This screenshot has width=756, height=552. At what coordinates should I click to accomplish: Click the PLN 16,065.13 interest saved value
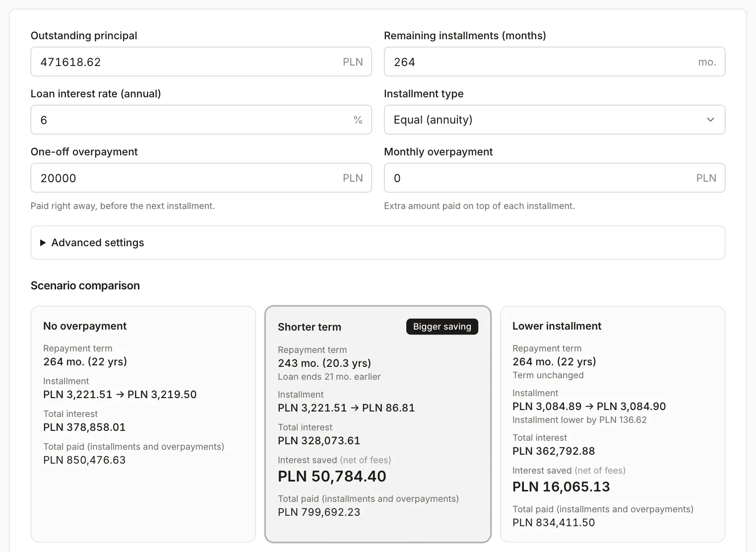(561, 486)
